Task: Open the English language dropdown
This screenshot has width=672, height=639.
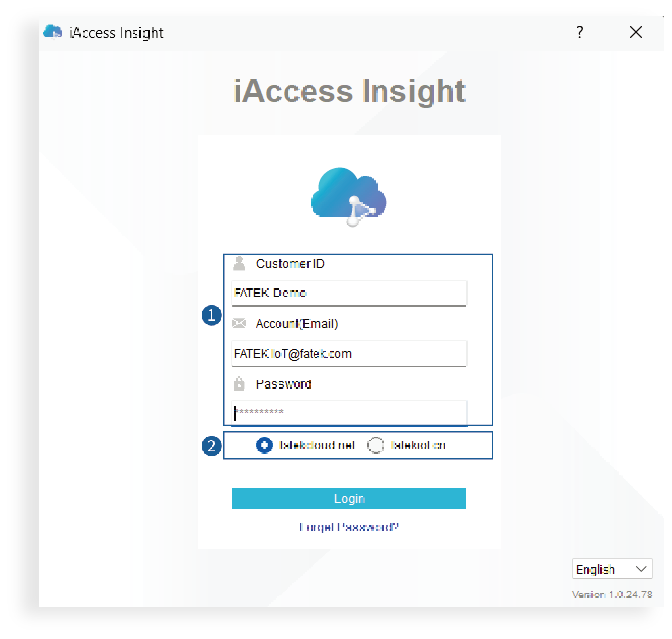Action: click(612, 569)
